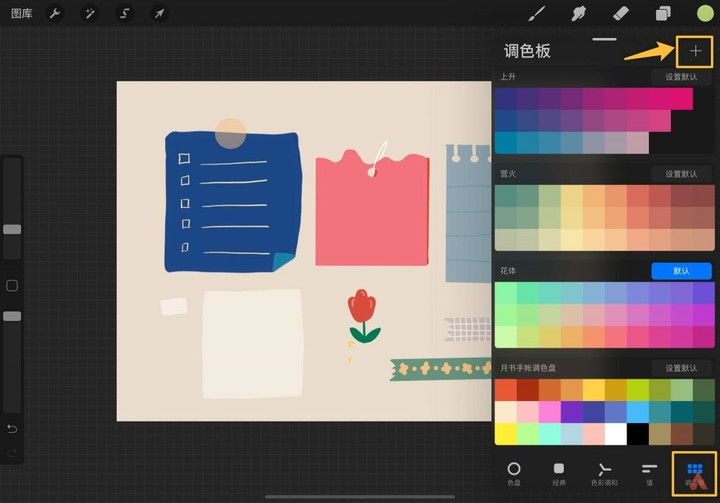Switch to the 经典 classic tab
This screenshot has height=503, width=720.
(x=559, y=474)
